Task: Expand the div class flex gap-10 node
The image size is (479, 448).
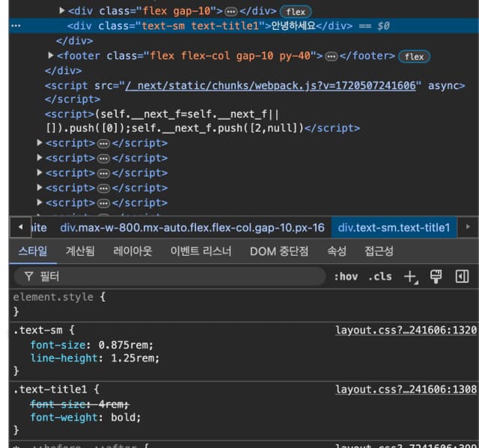Action: [x=62, y=11]
